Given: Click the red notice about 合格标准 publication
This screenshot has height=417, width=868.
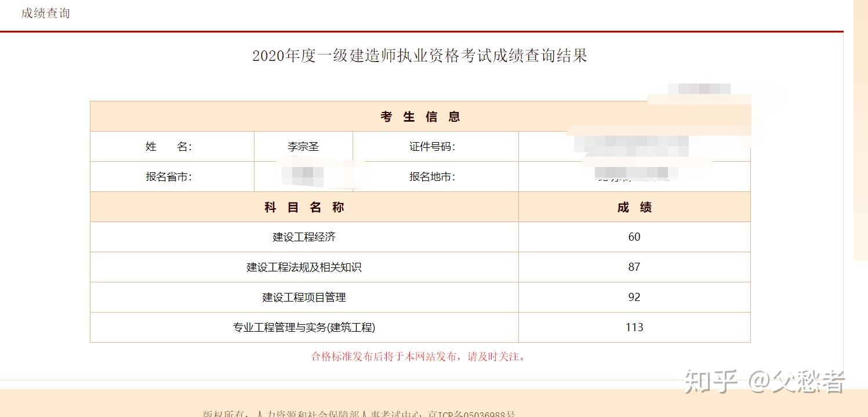Looking at the screenshot, I should (419, 357).
